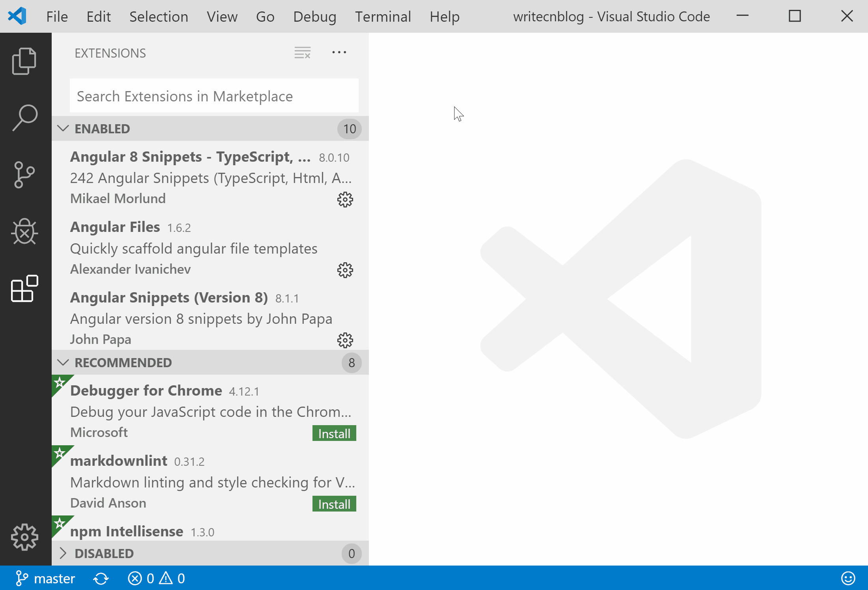
Task: Open the Manage gear in activity bar
Action: click(24, 536)
